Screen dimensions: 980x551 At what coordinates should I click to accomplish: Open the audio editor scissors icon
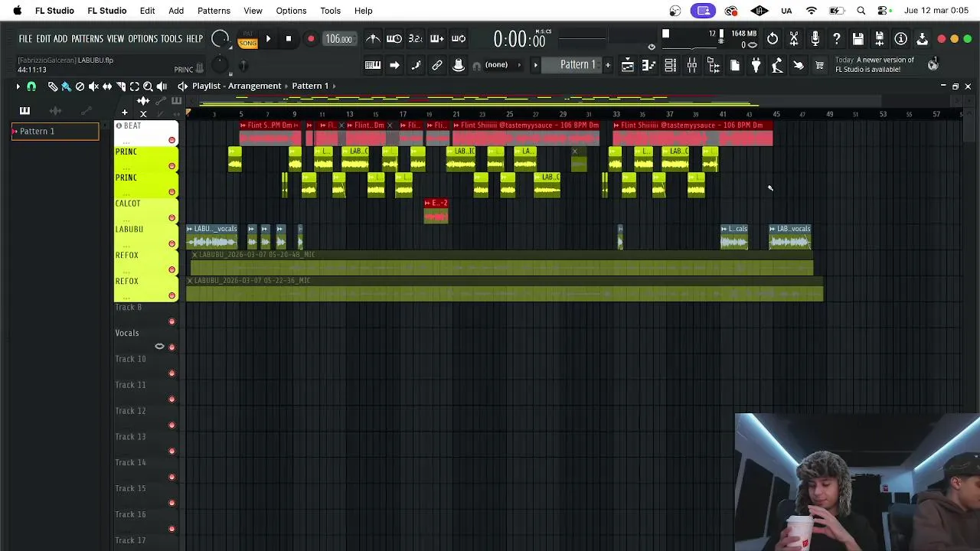(794, 39)
